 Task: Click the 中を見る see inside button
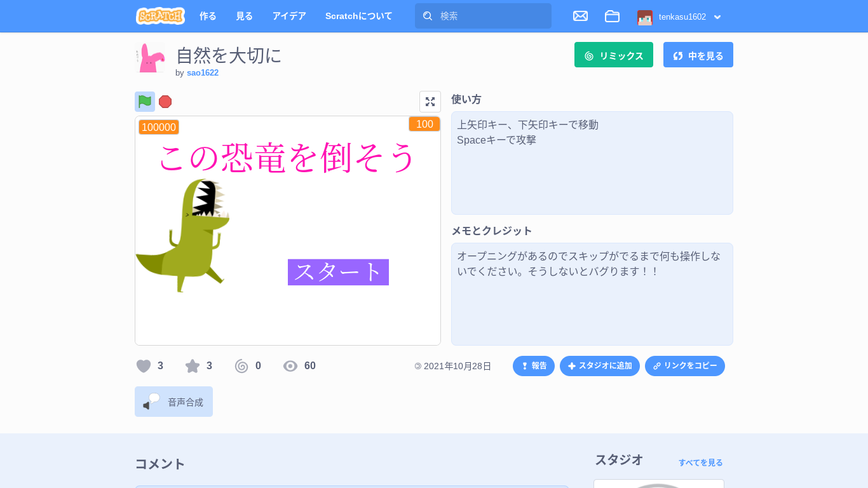tap(698, 55)
